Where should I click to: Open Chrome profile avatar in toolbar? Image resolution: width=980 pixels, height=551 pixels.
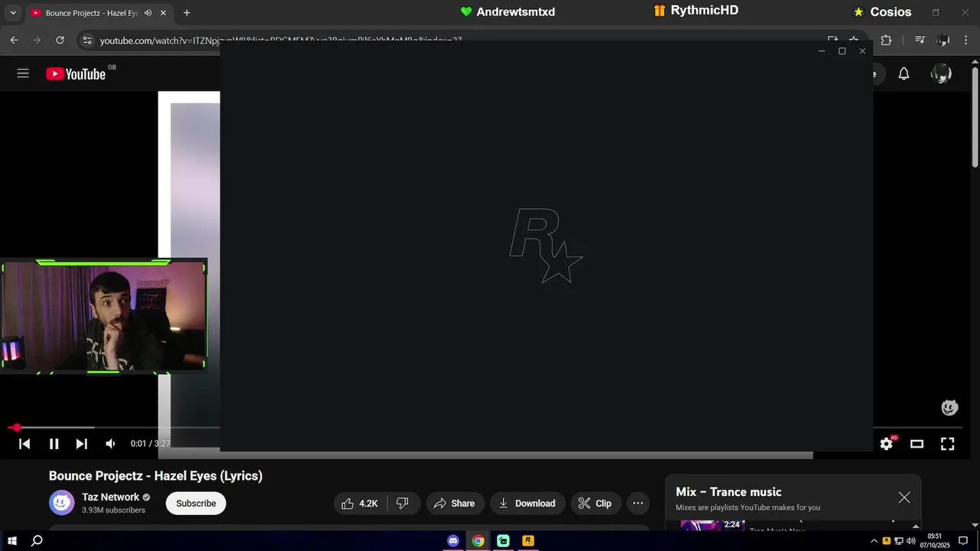point(943,40)
